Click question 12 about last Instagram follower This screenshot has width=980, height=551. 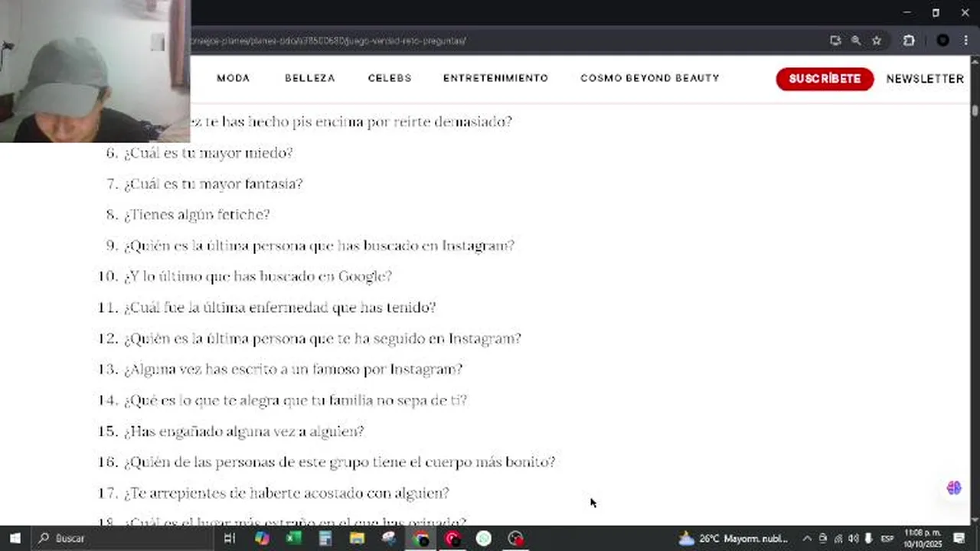(322, 338)
